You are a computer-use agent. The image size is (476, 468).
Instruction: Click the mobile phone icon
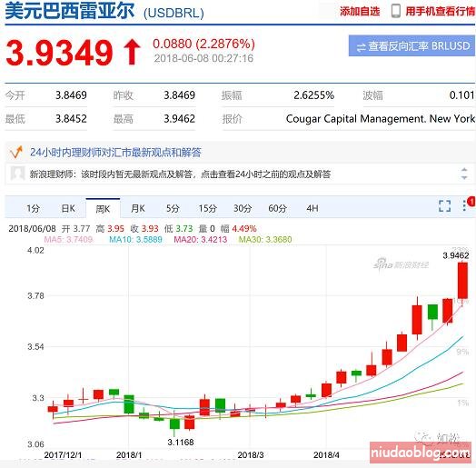(x=395, y=11)
